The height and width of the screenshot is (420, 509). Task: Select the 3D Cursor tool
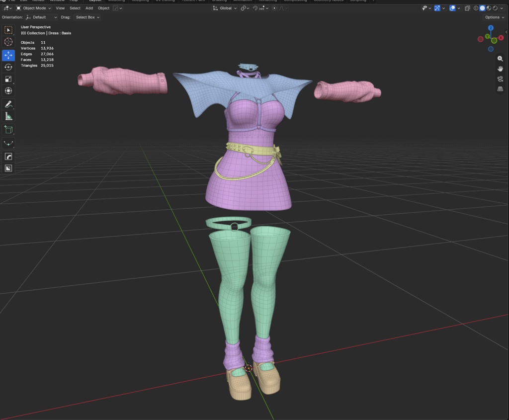pos(8,42)
